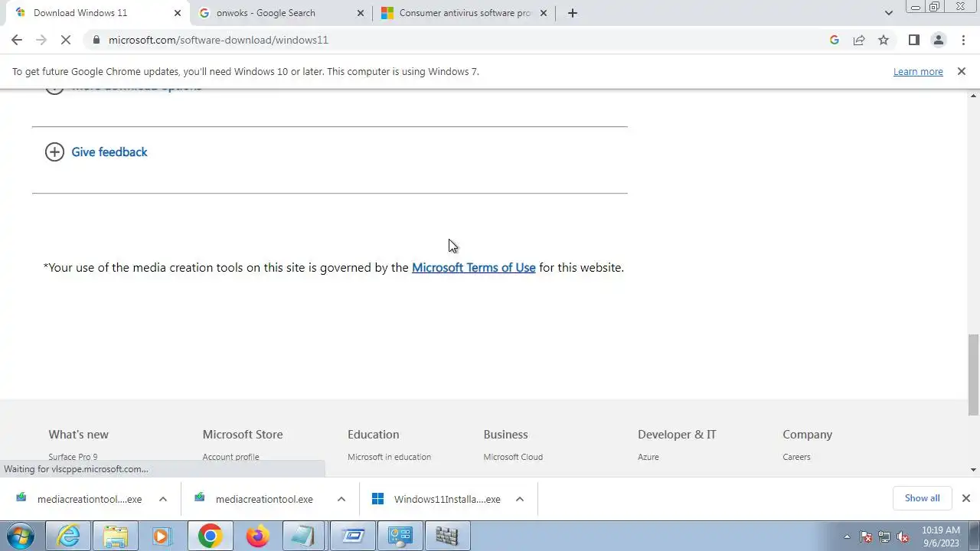
Task: Launch Internet Explorer from the taskbar
Action: click(68, 536)
